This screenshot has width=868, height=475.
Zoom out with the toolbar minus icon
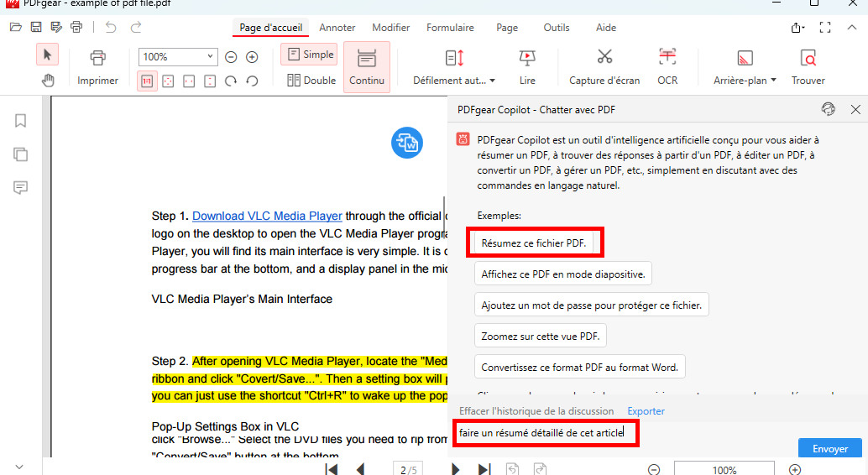pos(231,57)
